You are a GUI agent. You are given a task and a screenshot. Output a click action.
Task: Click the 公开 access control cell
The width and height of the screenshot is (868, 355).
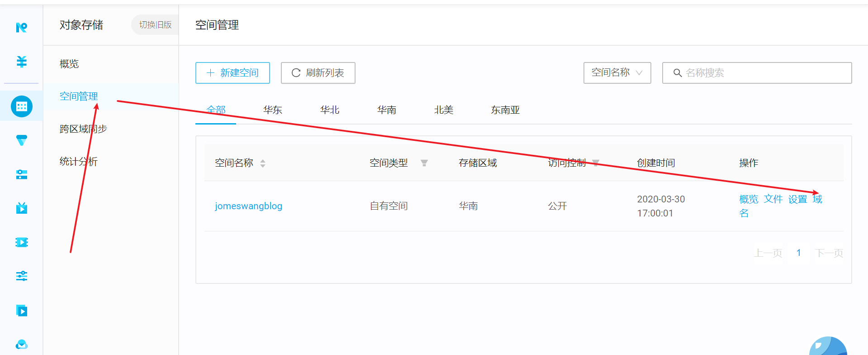coord(557,206)
